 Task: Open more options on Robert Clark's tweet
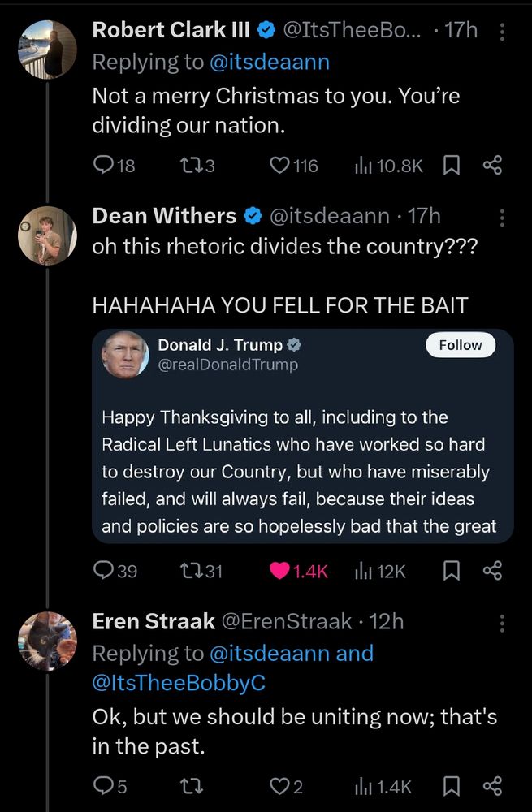tap(501, 32)
